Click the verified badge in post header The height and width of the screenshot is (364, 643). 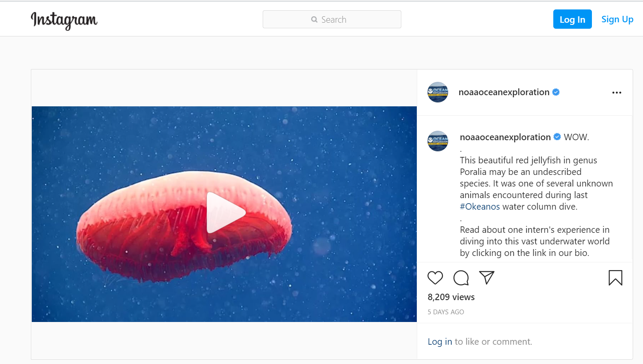(x=556, y=92)
